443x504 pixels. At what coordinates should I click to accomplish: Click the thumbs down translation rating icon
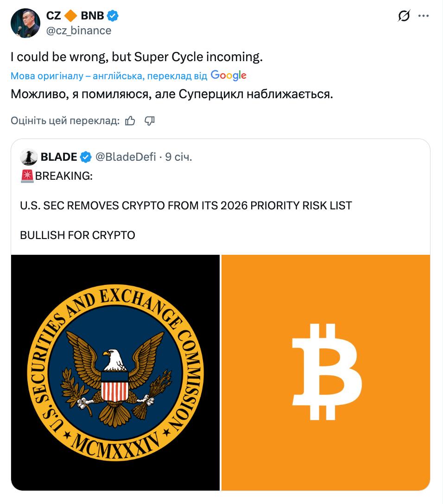pos(150,121)
